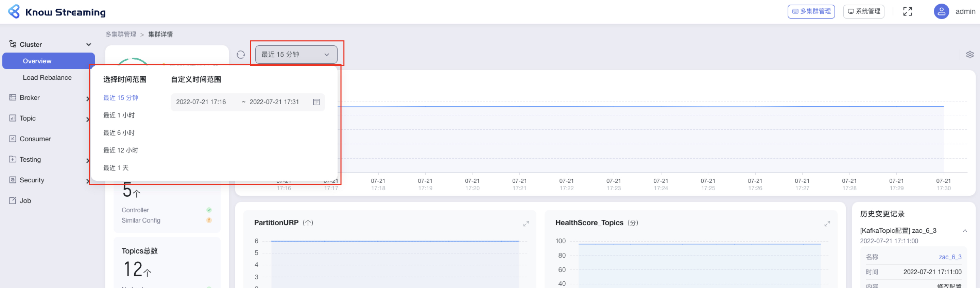Viewport: 980px width, 288px height.
Task: Click the 多集群管理 button
Action: pos(811,11)
